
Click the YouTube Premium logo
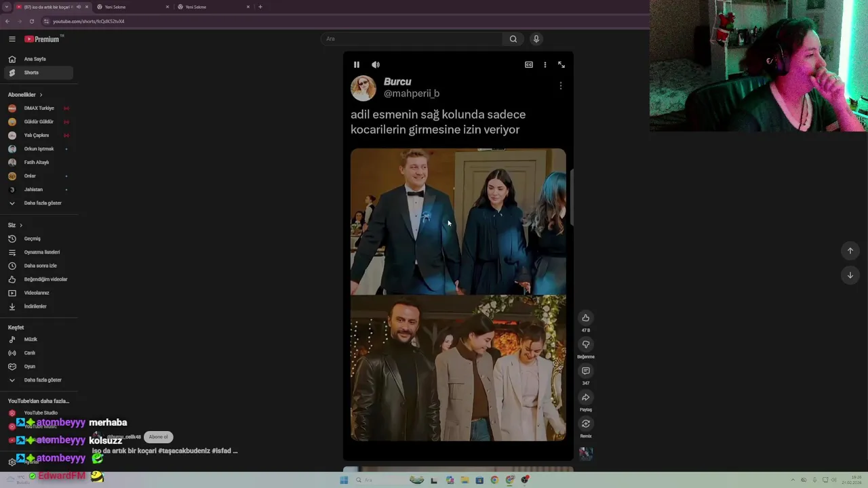[x=43, y=39]
